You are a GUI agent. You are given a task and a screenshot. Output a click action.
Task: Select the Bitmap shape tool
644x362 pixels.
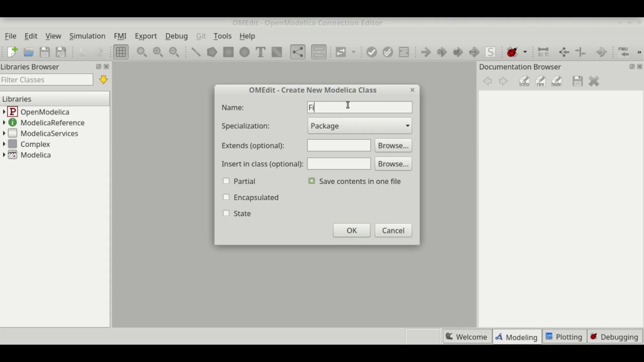(x=277, y=52)
